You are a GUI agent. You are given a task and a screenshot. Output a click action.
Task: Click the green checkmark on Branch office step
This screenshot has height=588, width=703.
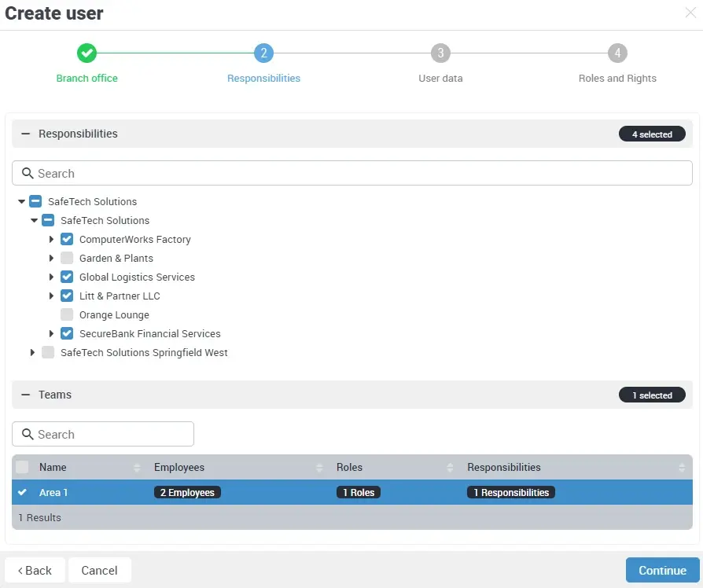86,54
